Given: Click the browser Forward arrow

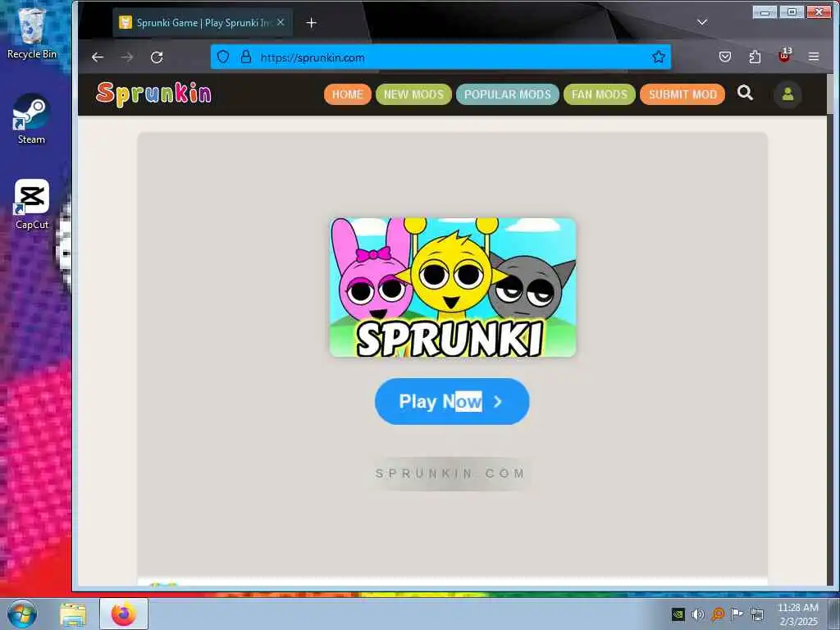Looking at the screenshot, I should (x=127, y=57).
